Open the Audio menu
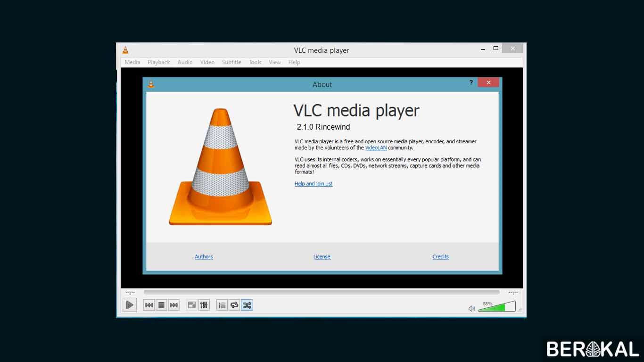Image resolution: width=644 pixels, height=362 pixels. click(x=185, y=62)
